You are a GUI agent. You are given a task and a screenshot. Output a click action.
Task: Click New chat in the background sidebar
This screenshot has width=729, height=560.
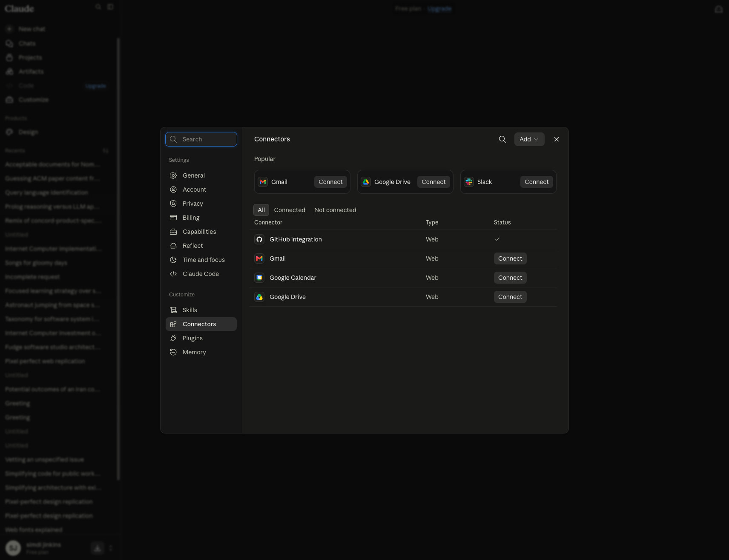pyautogui.click(x=32, y=29)
